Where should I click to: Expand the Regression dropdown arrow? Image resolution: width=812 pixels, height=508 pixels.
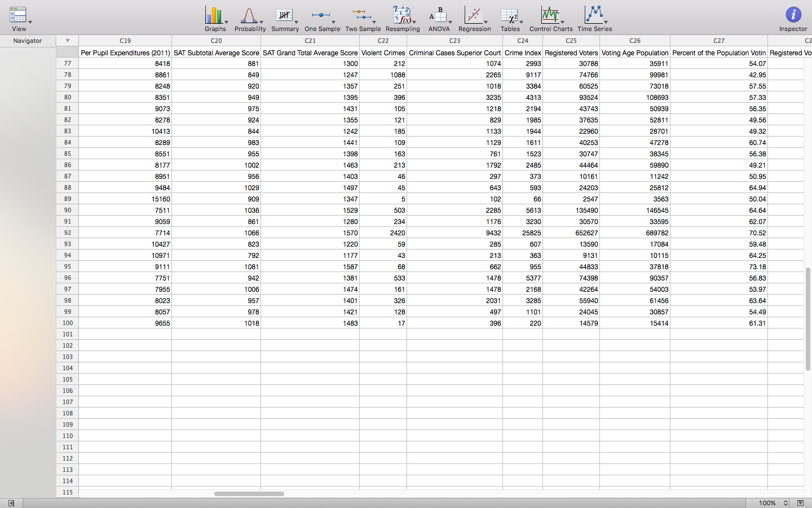(x=486, y=22)
